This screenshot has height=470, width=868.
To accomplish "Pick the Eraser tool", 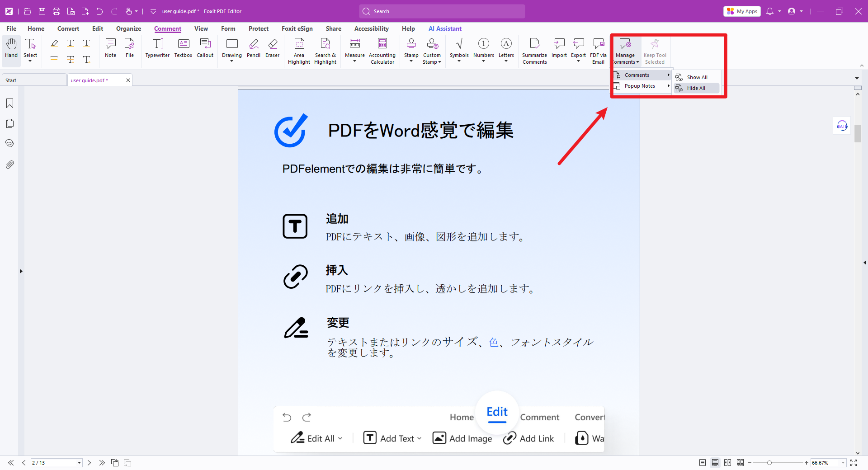I will [x=273, y=48].
